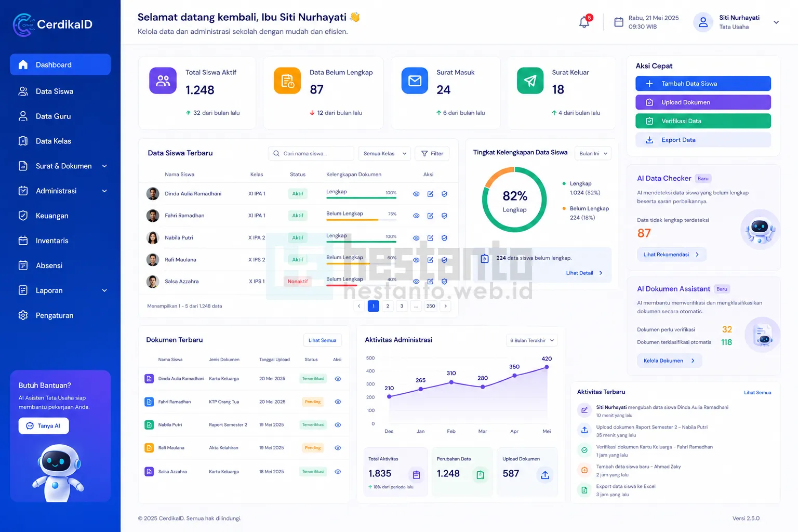798x532 pixels.
Task: Click the Surat Keluar paper plane icon
Action: pyautogui.click(x=530, y=81)
